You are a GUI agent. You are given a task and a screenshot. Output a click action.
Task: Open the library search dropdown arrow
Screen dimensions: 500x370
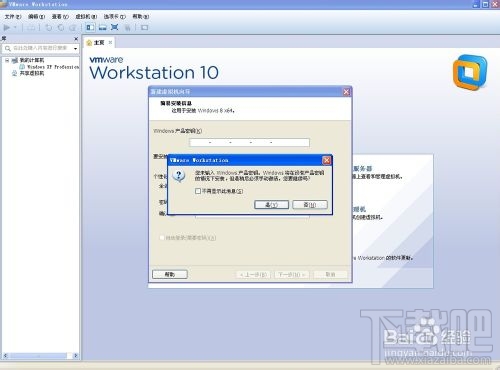pyautogui.click(x=76, y=49)
